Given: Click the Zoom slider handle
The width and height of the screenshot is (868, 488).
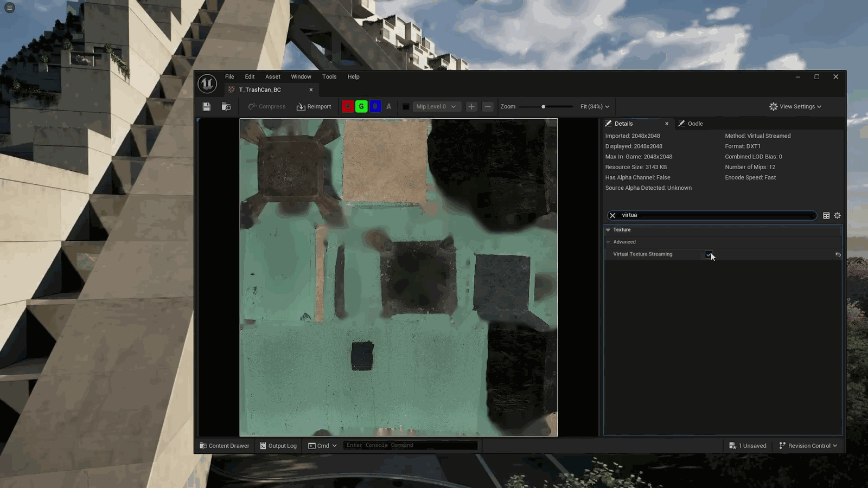Looking at the screenshot, I should click(x=543, y=107).
